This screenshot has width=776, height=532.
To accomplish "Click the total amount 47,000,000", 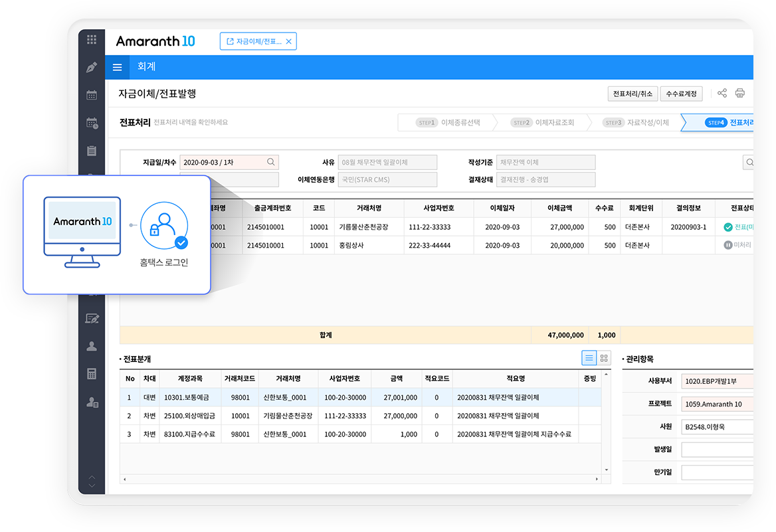I will point(565,335).
